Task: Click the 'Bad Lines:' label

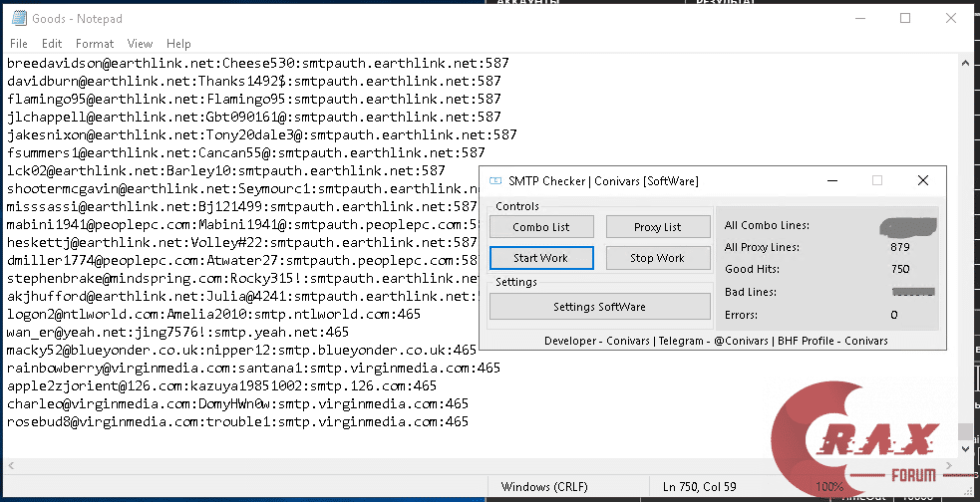Action: [x=750, y=292]
